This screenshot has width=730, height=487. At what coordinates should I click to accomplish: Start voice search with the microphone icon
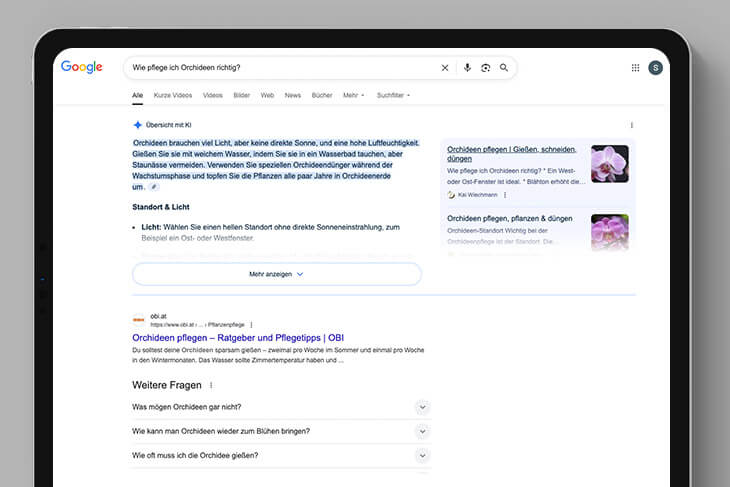tap(467, 68)
